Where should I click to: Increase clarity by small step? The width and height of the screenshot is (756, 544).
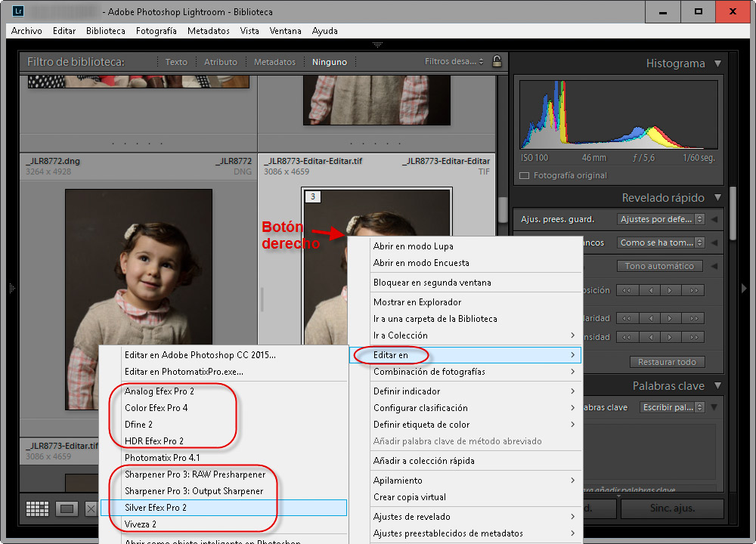(670, 319)
